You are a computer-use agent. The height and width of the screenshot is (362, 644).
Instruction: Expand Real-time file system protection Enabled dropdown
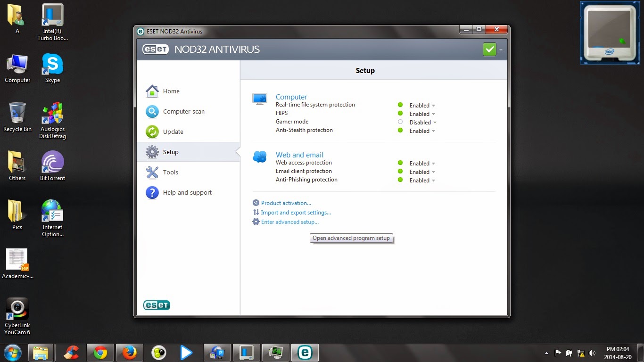pyautogui.click(x=422, y=106)
